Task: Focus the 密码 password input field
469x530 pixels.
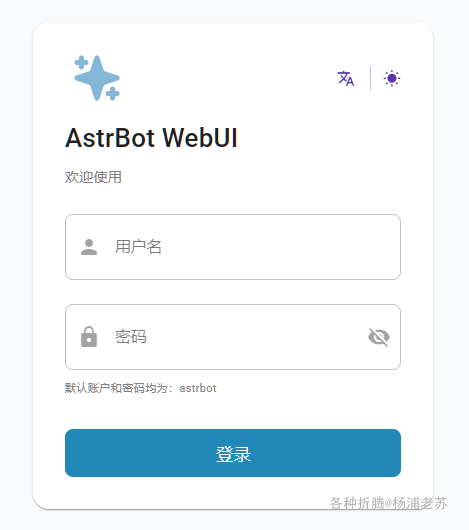Action: tap(233, 337)
